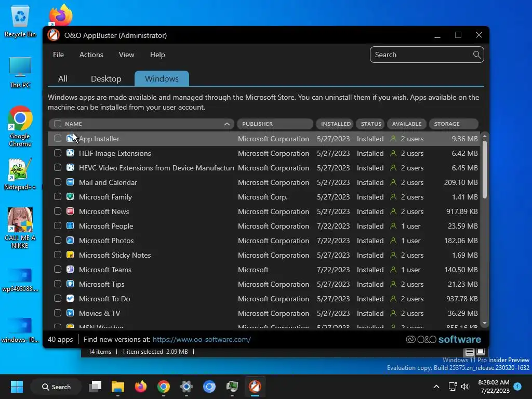The width and height of the screenshot is (532, 399).
Task: Open the File menu
Action: [58, 55]
